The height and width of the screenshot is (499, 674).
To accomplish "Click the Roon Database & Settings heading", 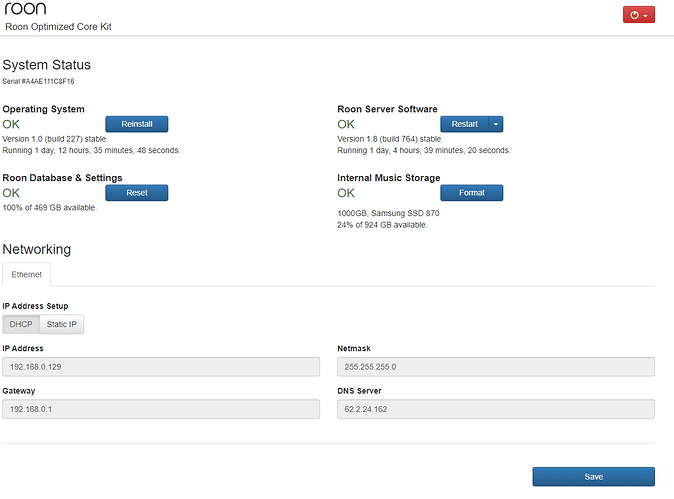I will coord(62,178).
